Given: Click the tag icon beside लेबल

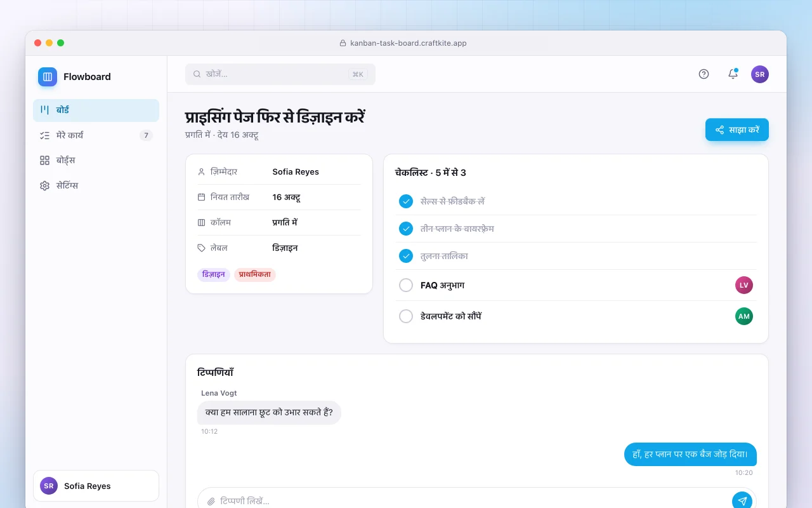Looking at the screenshot, I should point(202,248).
